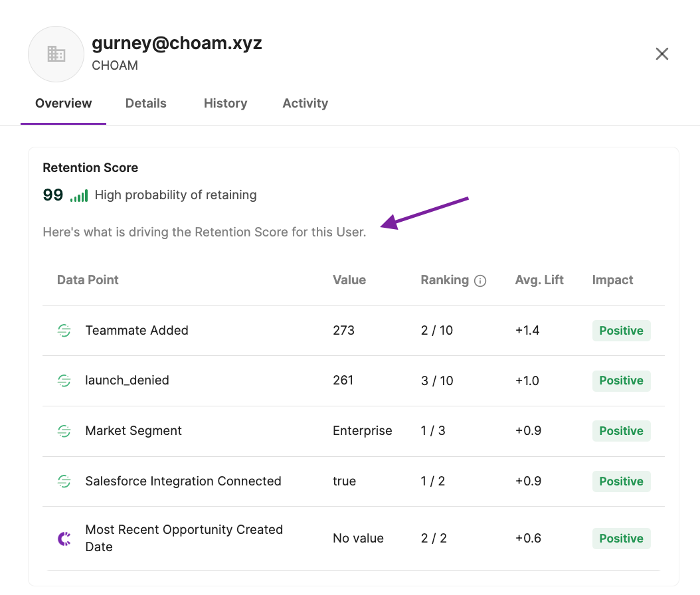The height and width of the screenshot is (595, 700).
Task: Click the Impact column header
Action: click(x=612, y=280)
